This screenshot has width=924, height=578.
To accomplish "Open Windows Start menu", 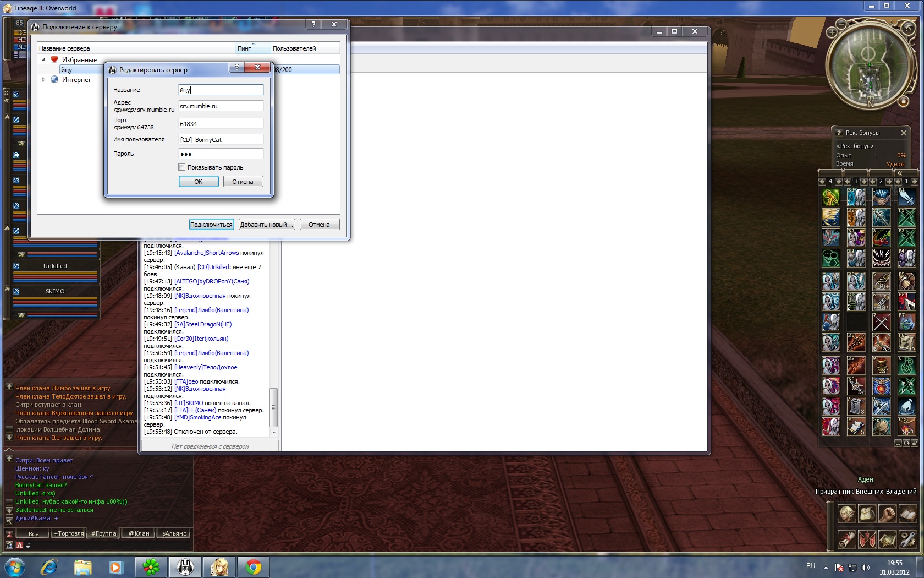I will pyautogui.click(x=14, y=567).
